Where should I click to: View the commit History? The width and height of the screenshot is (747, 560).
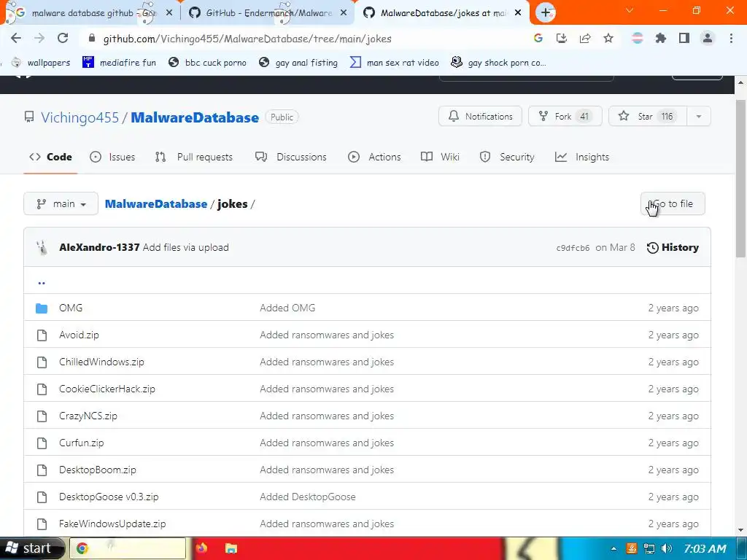[673, 248]
